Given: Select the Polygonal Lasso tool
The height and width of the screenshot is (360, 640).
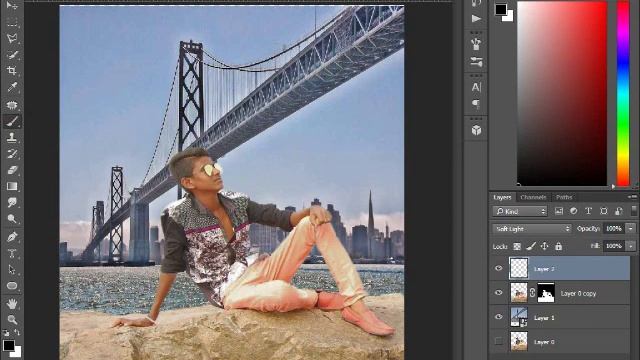Looking at the screenshot, I should 12,38.
